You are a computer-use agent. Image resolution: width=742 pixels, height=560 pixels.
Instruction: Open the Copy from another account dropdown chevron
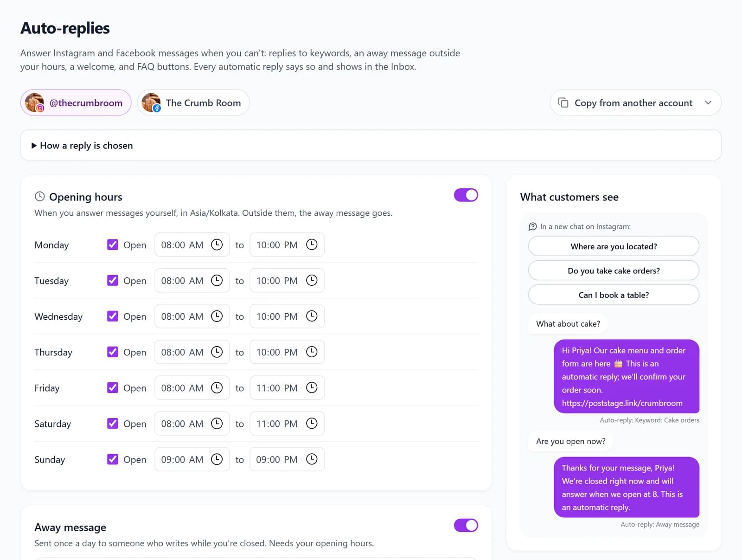coord(708,103)
